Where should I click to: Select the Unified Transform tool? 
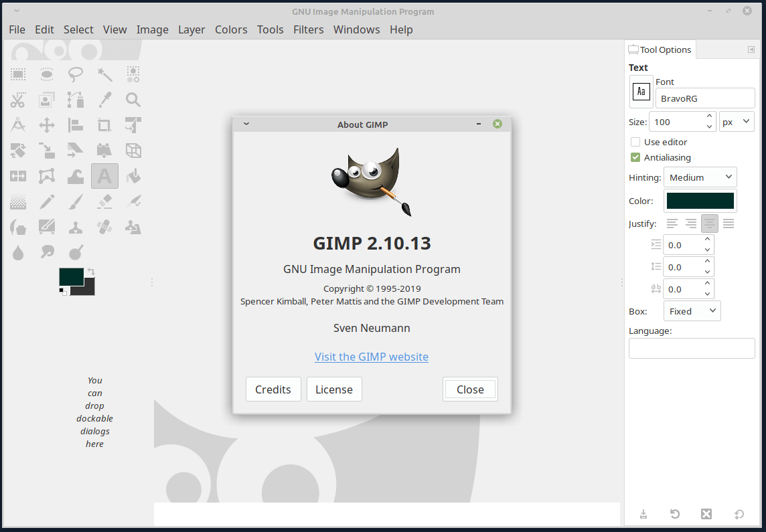(x=133, y=125)
